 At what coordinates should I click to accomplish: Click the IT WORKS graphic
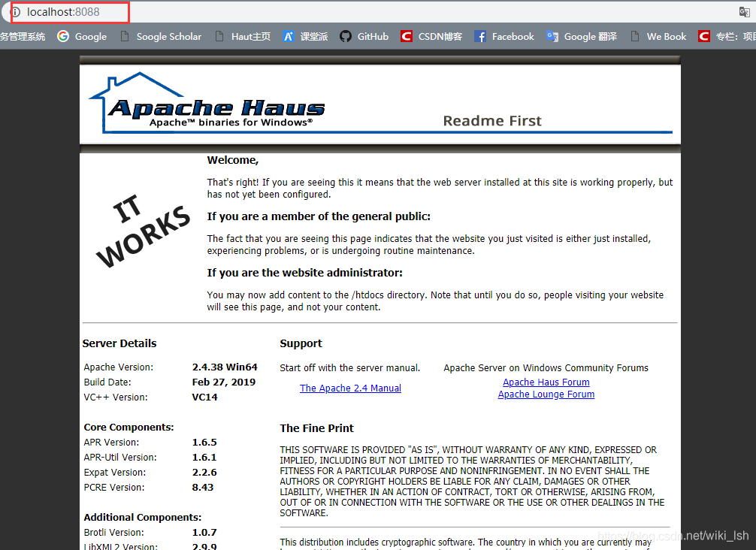coord(143,231)
